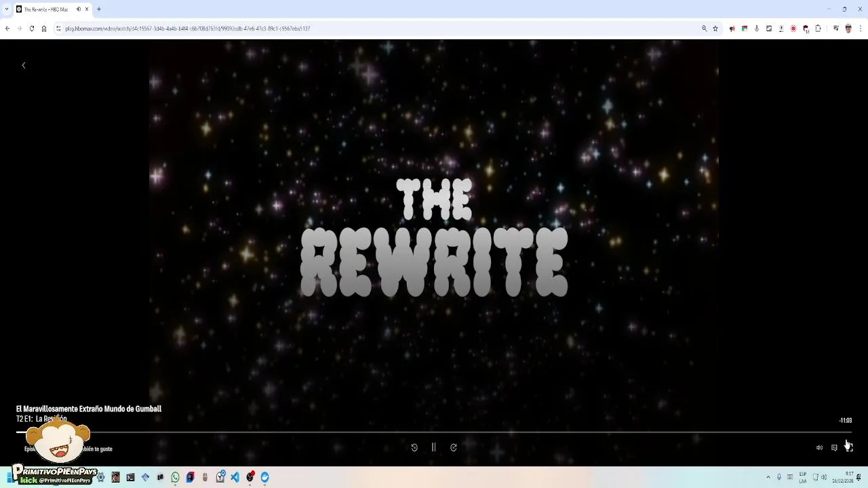Open the Chrome profile avatar
The width and height of the screenshot is (868, 488).
click(848, 28)
